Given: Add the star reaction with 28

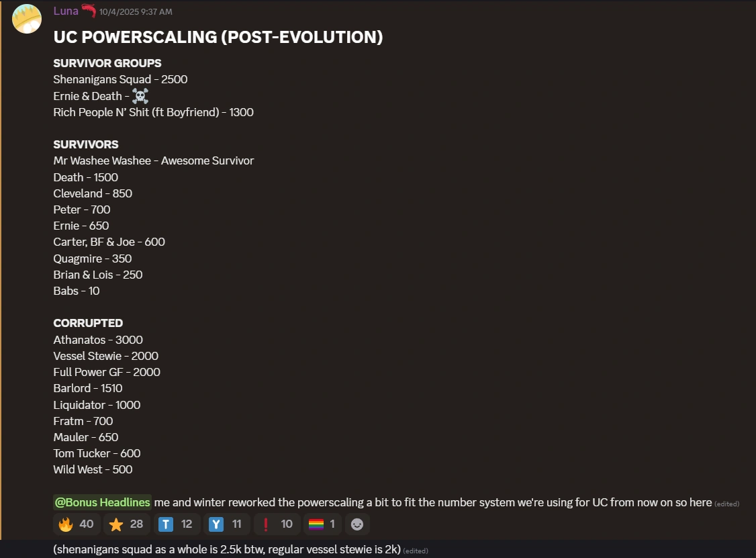Looking at the screenshot, I should click(127, 524).
